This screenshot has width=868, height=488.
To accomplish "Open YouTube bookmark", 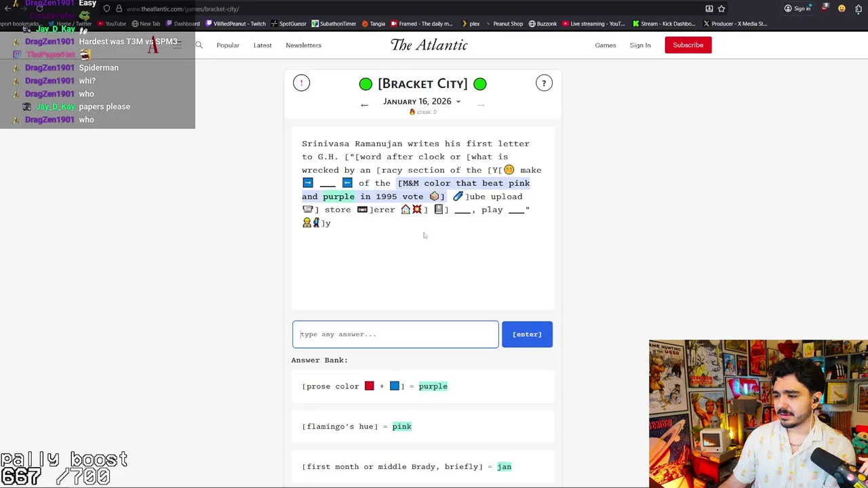I will [112, 24].
